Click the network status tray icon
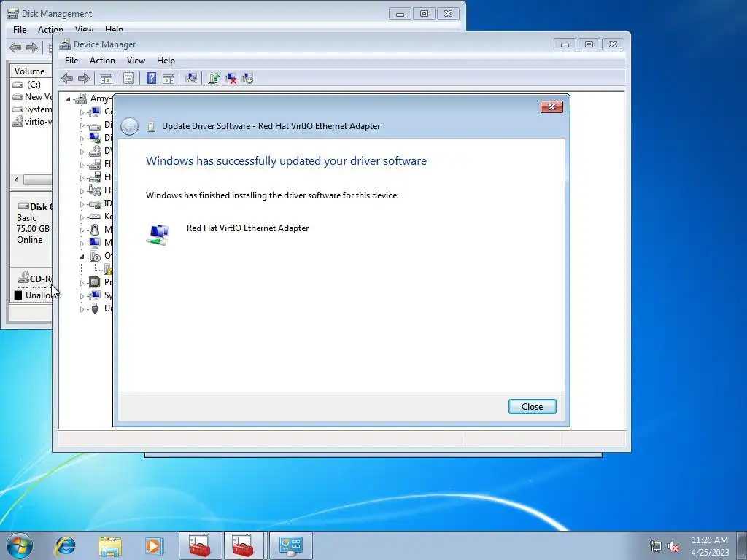 (x=656, y=546)
